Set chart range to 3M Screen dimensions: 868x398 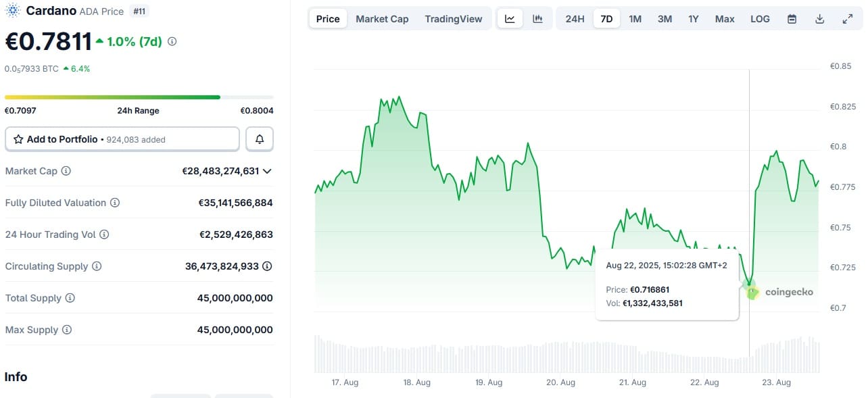click(665, 19)
